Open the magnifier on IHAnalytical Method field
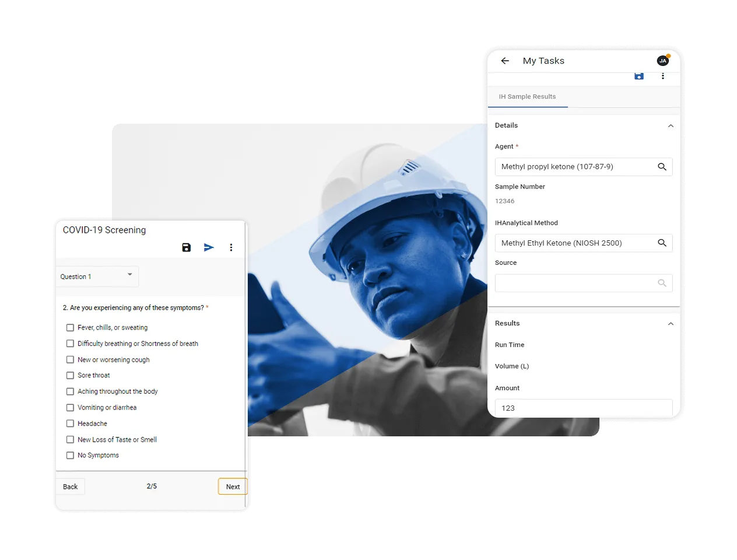 662,243
